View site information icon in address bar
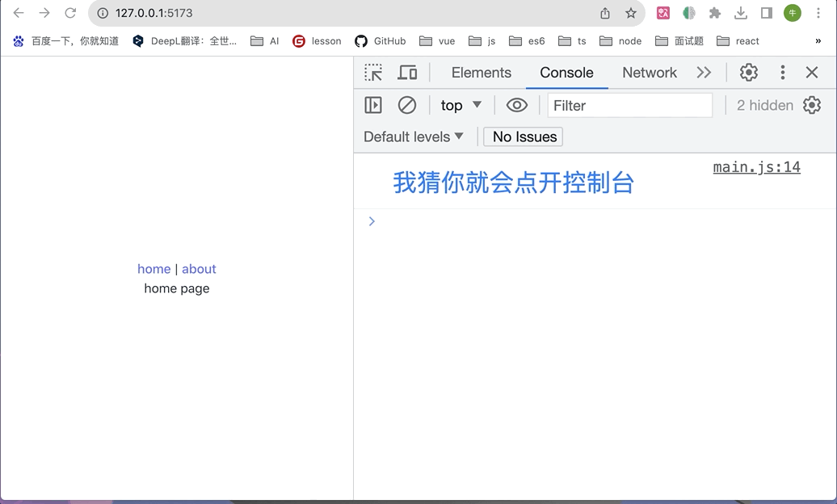Viewport: 837px width, 504px height. point(103,13)
